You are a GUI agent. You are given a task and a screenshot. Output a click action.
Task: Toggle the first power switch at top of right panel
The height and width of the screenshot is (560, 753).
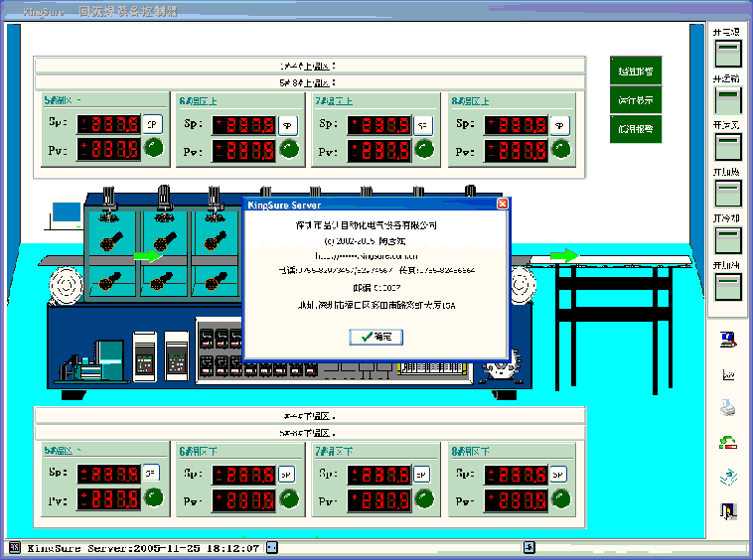728,54
